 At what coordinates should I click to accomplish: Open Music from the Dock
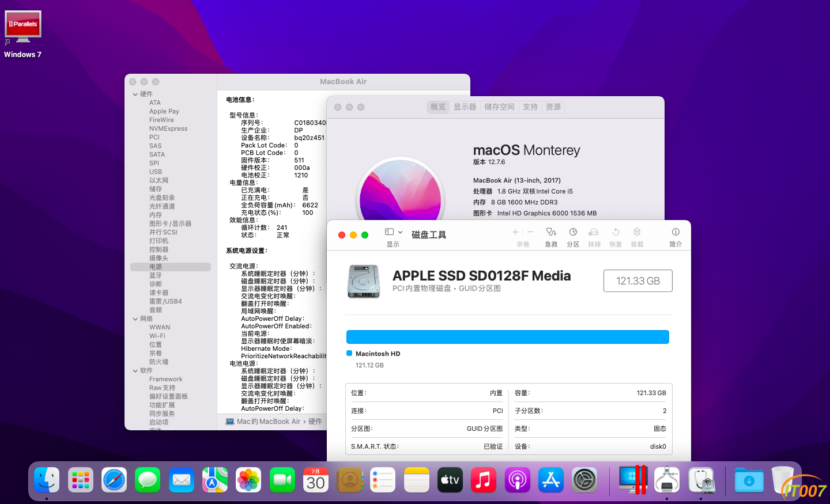[484, 480]
